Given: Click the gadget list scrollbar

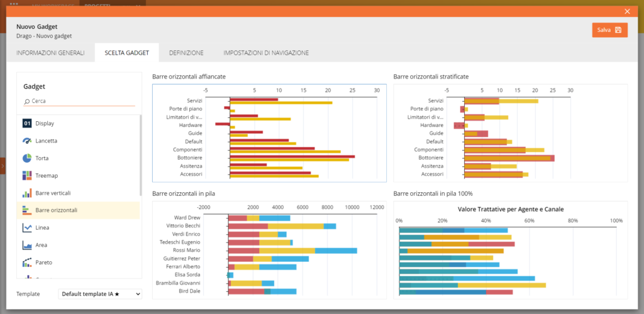Looking at the screenshot, I should [140, 163].
